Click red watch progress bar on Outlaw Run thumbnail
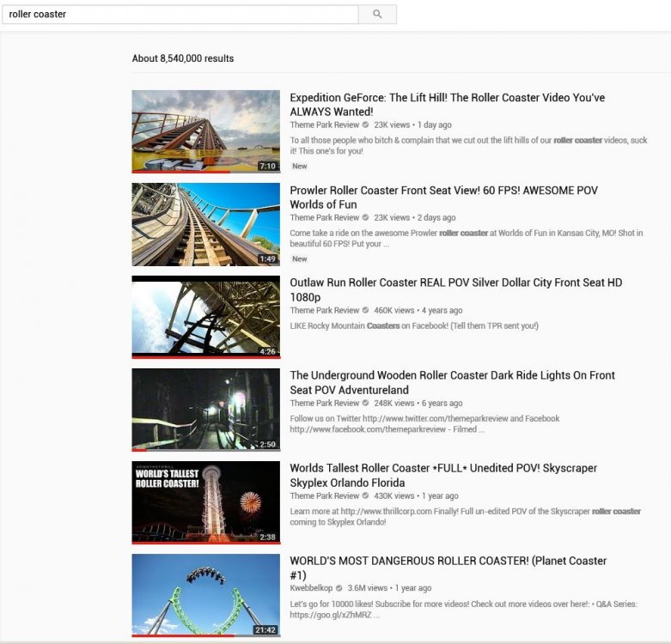 tap(206, 356)
